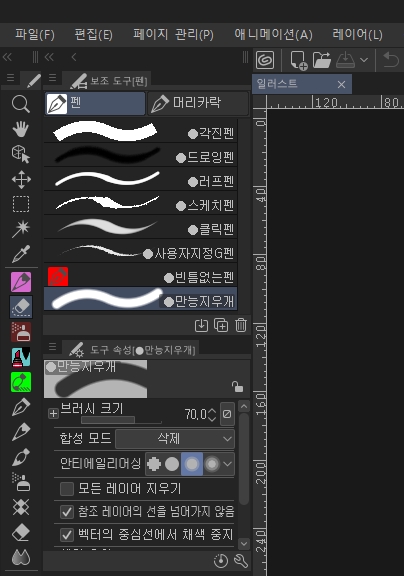Select the 빈틈없는펜 brush
Screen dimensions: 404x576
click(x=140, y=276)
